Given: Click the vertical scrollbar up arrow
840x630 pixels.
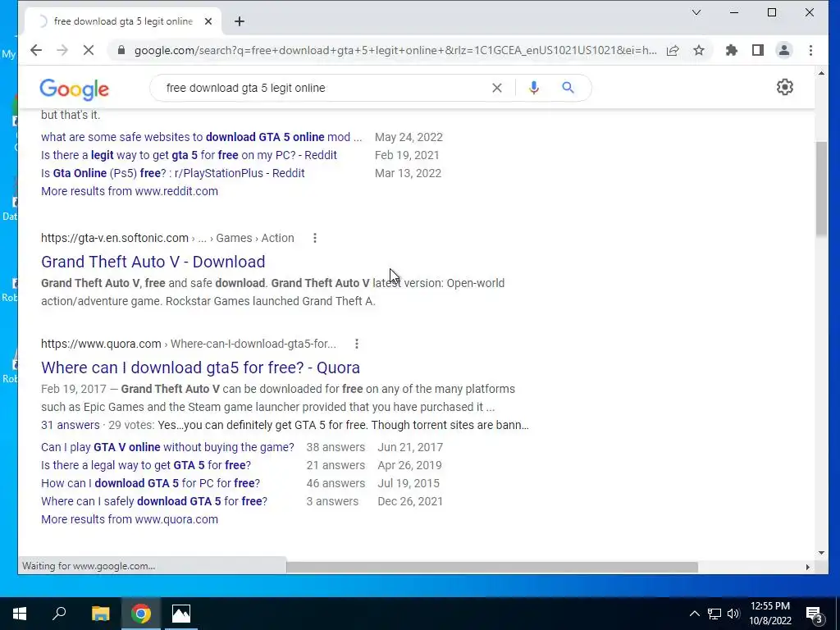Looking at the screenshot, I should (821, 73).
